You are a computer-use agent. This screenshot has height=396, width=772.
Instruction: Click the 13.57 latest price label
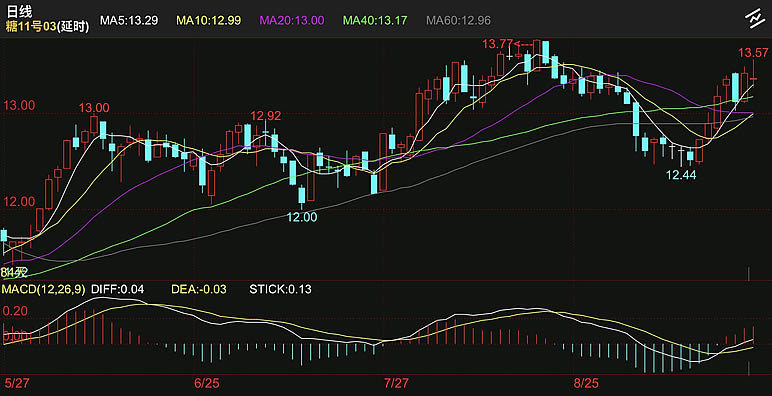[x=753, y=52]
